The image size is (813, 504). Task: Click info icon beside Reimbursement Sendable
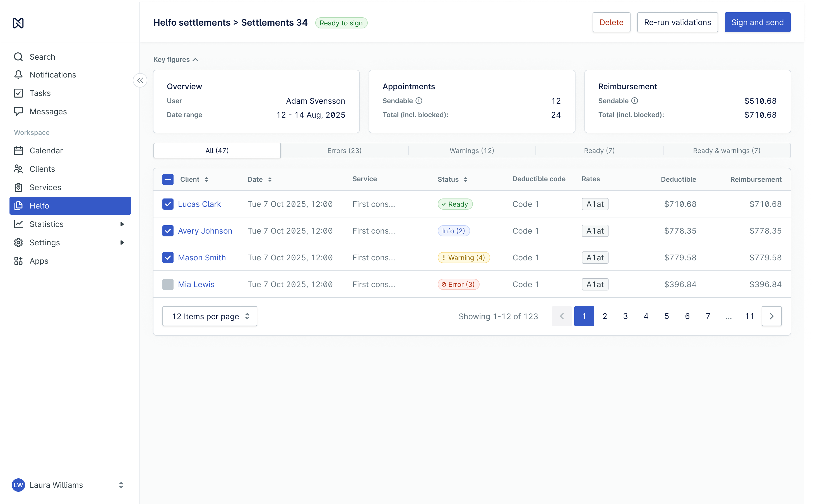(634, 101)
